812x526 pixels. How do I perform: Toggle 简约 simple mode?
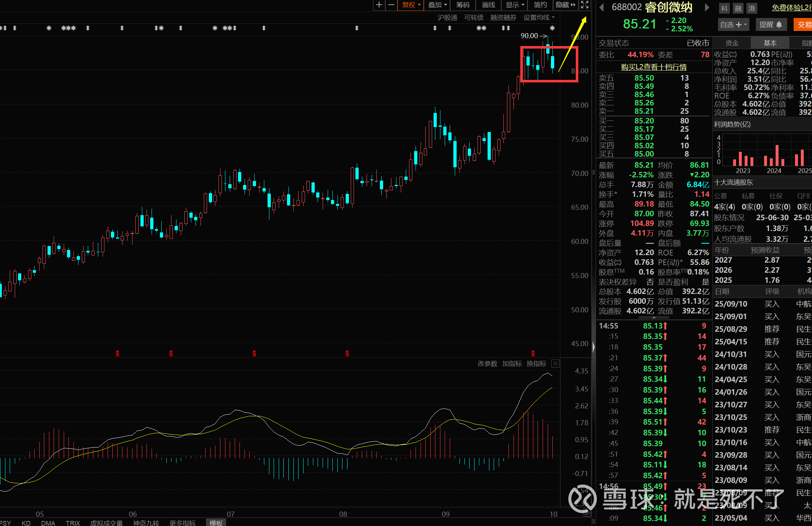pyautogui.click(x=540, y=5)
